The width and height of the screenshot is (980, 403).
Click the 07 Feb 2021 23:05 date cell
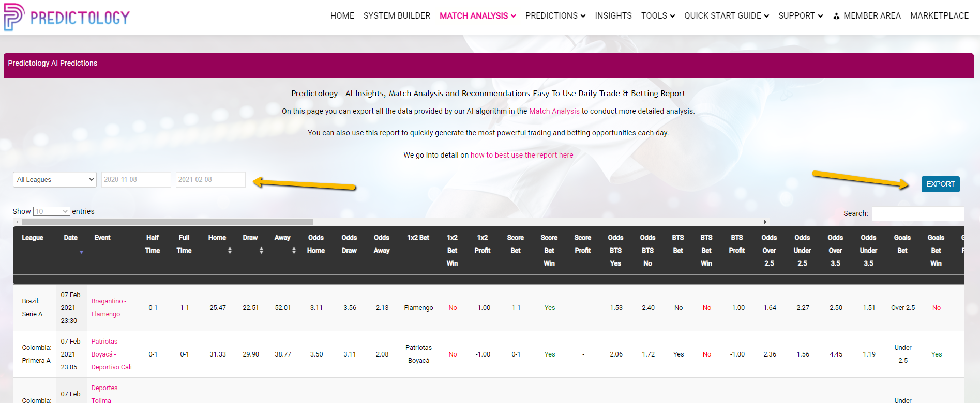point(70,354)
